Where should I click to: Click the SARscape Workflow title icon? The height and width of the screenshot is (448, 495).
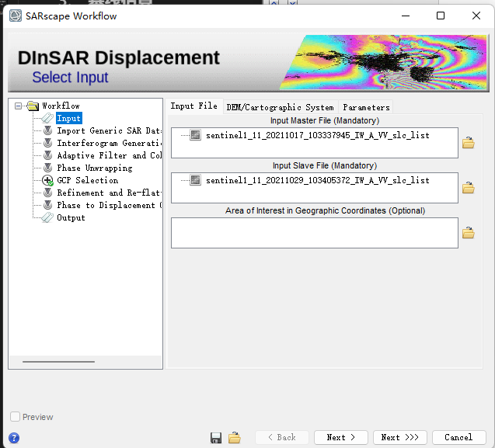point(16,16)
